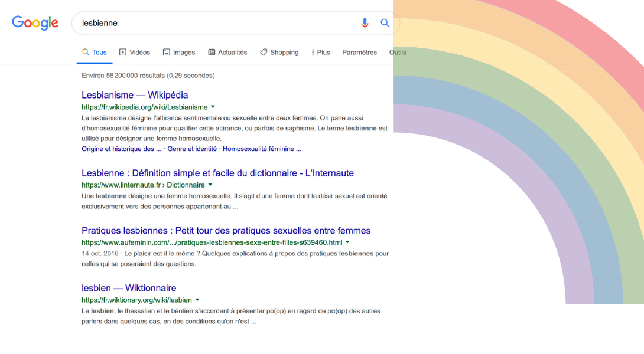644x354 pixels.
Task: Click the '14 oct. 2016' snippet date
Action: [100, 254]
